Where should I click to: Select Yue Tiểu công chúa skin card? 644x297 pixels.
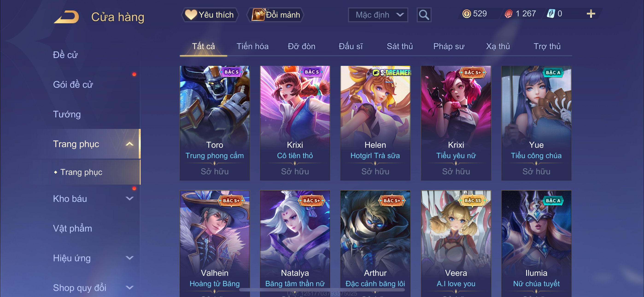536,123
